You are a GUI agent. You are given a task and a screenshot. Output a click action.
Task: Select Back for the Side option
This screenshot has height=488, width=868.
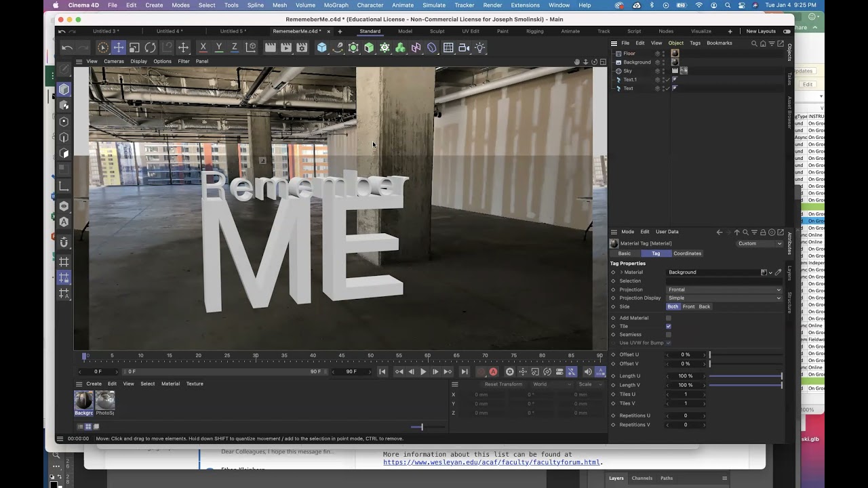[x=705, y=306]
